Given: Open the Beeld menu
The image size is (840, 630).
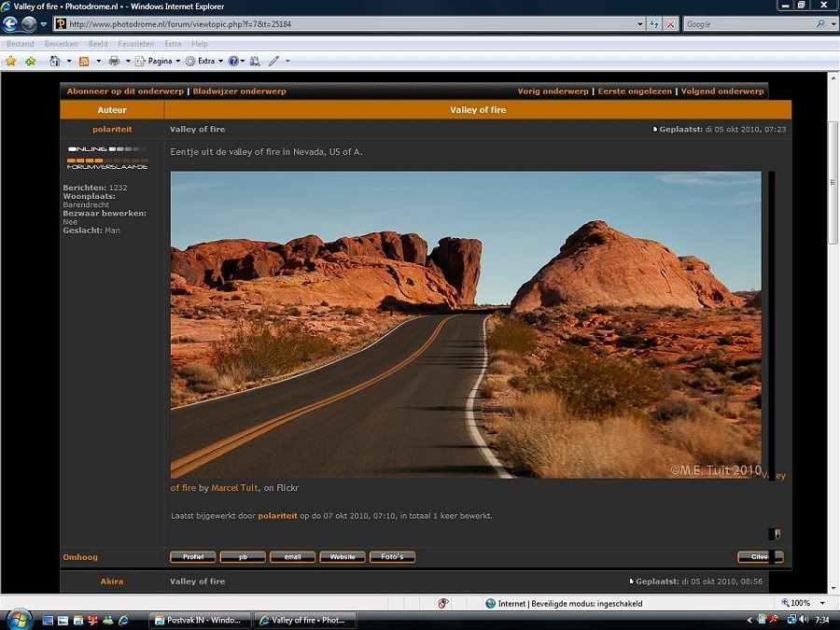Looking at the screenshot, I should pyautogui.click(x=98, y=44).
